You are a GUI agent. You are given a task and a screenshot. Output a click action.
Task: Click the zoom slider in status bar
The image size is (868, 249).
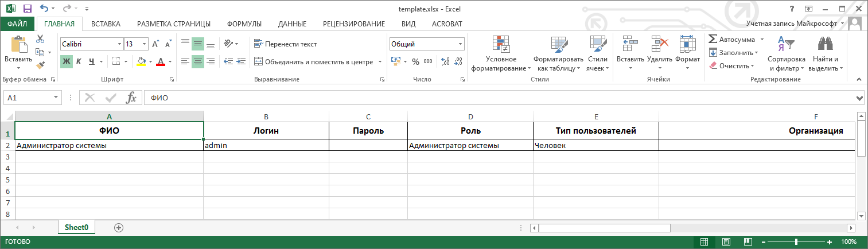[796, 242]
